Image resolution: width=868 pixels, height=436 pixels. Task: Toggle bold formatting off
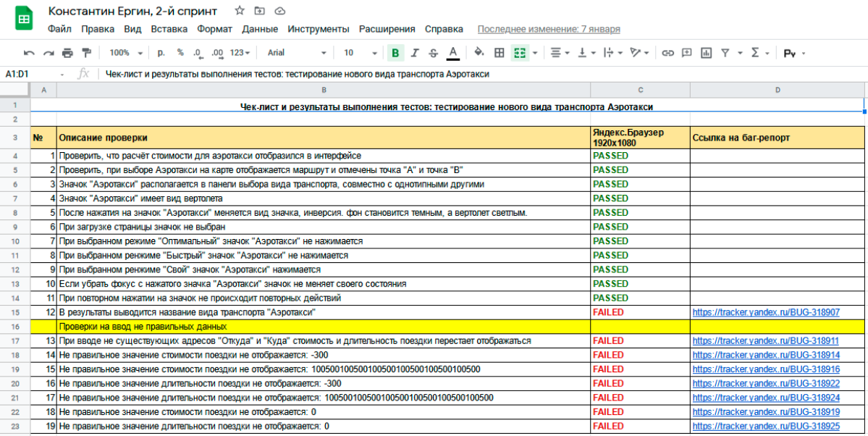tap(395, 53)
